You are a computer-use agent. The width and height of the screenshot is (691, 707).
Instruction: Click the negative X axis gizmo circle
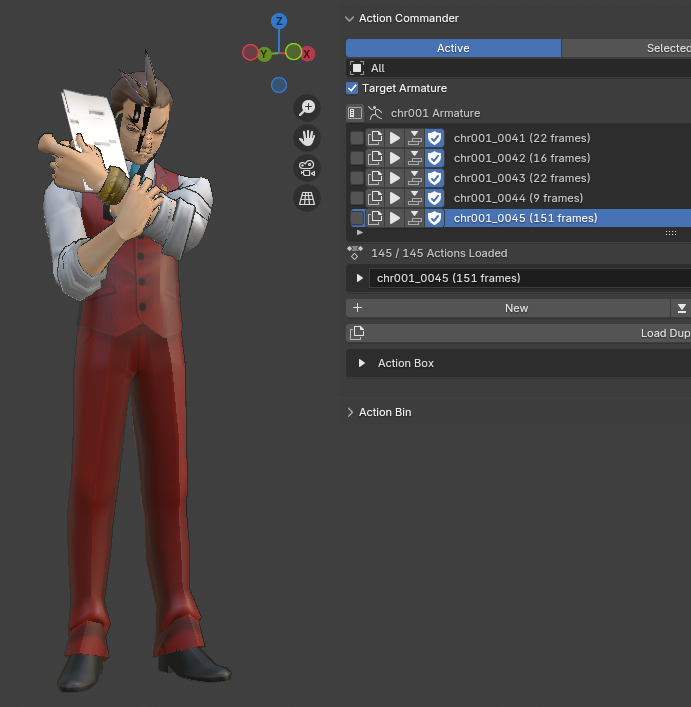tap(250, 52)
